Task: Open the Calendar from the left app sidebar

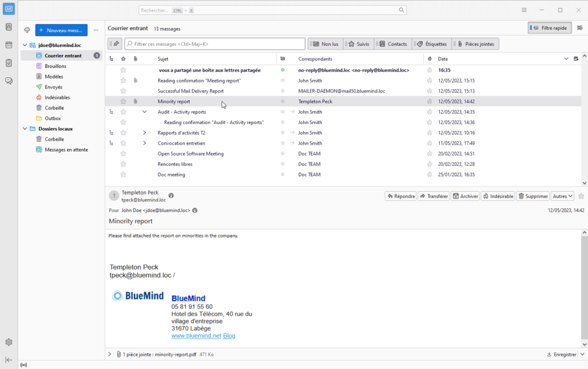Action: coord(9,45)
